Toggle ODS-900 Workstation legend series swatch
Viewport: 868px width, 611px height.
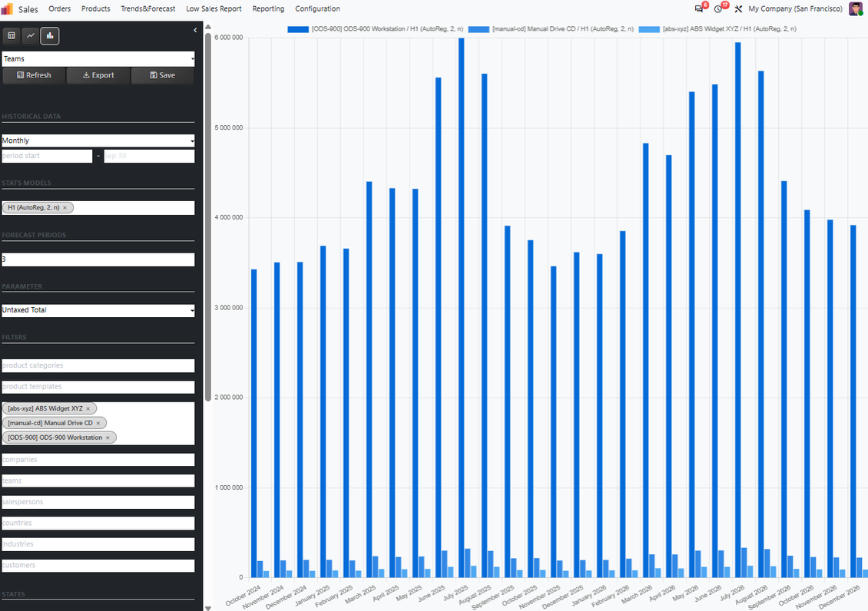(298, 28)
